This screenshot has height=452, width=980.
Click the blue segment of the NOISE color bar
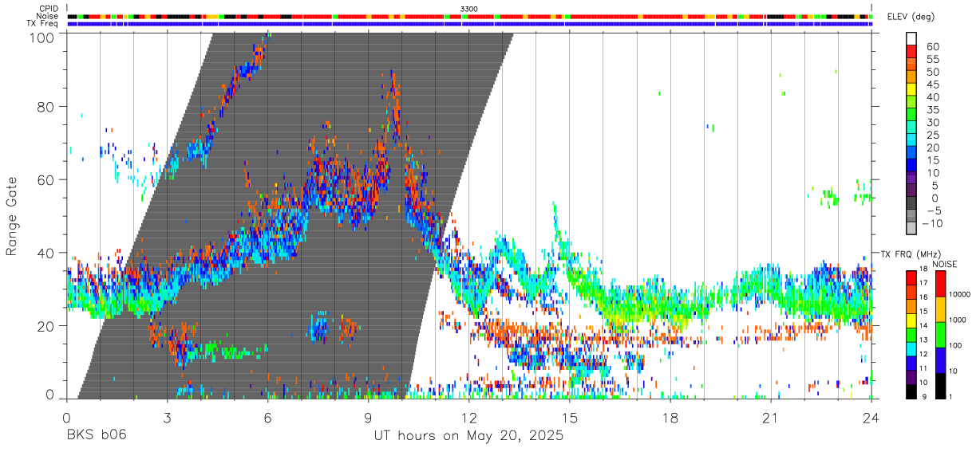coord(940,360)
